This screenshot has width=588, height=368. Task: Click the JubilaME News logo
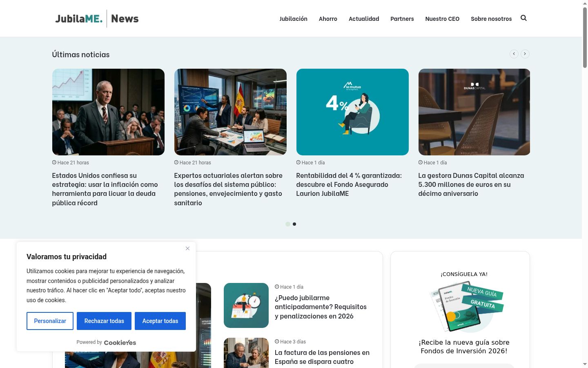[97, 18]
